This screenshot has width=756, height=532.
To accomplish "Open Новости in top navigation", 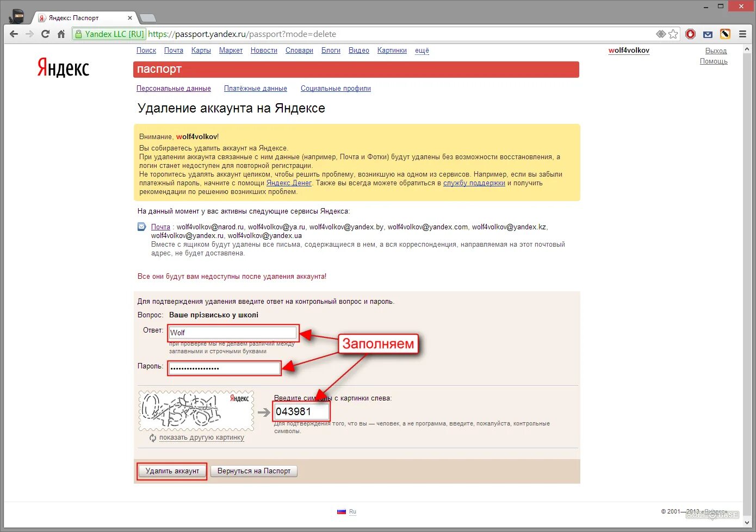I will tap(264, 50).
